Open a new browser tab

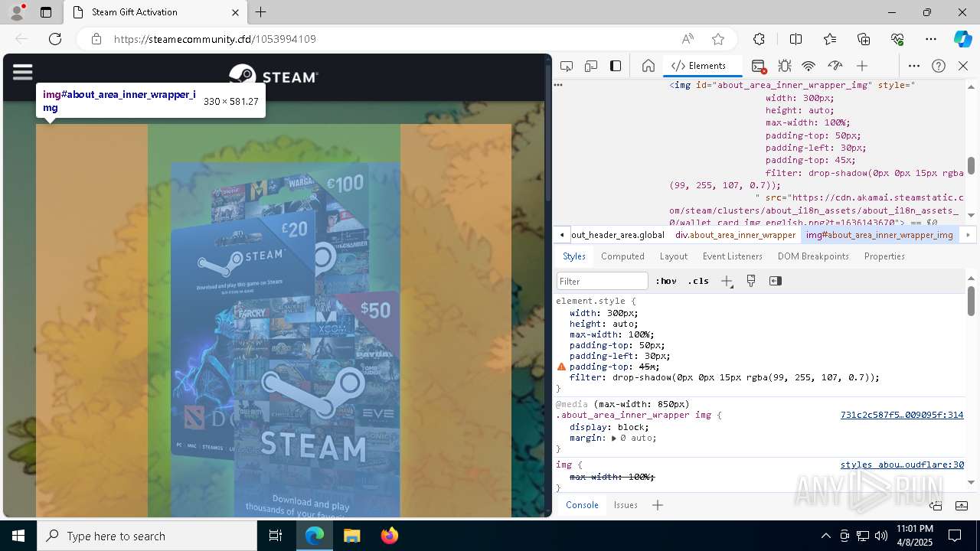[x=261, y=12]
